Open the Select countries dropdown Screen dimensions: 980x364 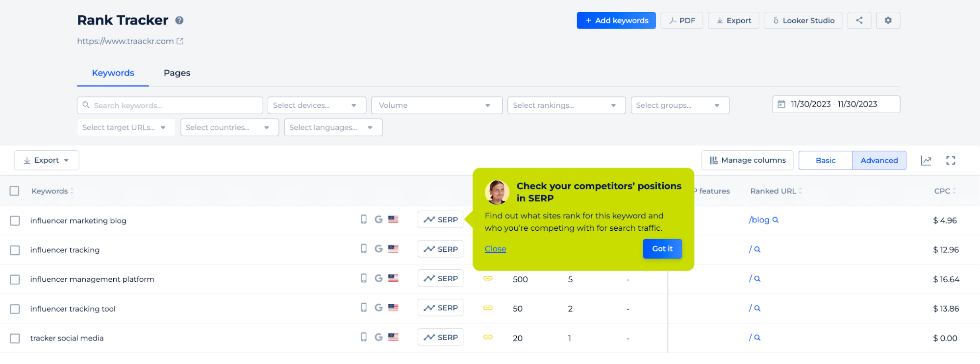click(229, 127)
